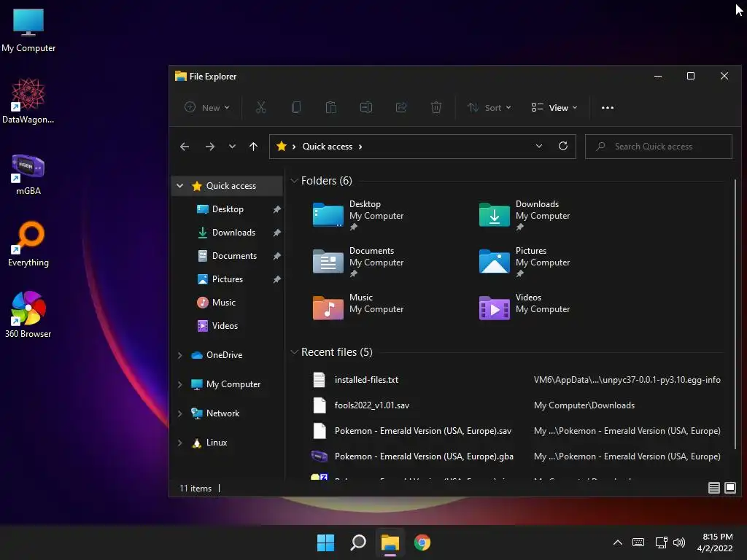The image size is (747, 560).
Task: Expand the OneDrive tree node
Action: coord(179,355)
